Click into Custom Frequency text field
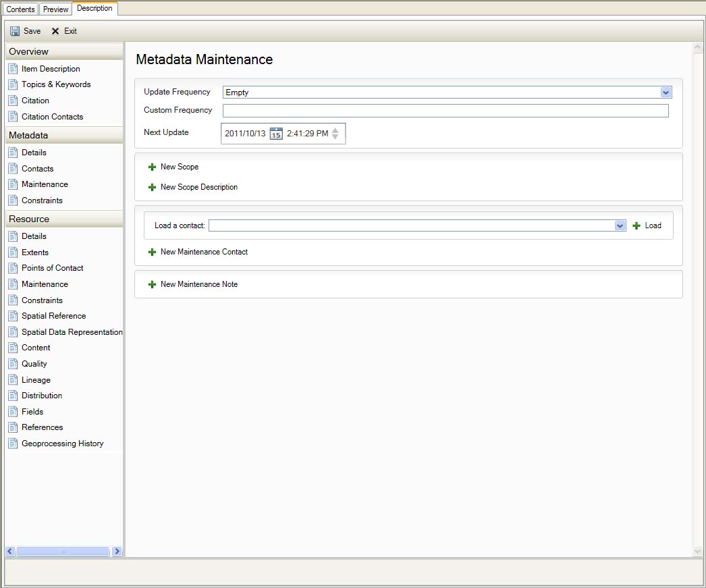 [x=445, y=111]
